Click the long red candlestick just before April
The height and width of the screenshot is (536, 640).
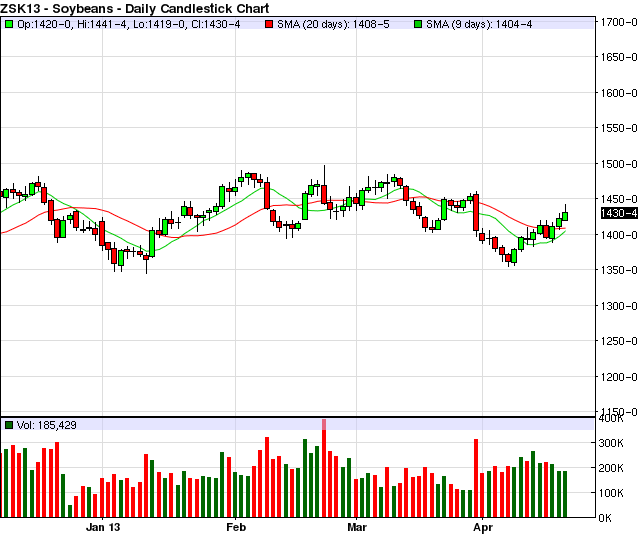pyautogui.click(x=476, y=213)
